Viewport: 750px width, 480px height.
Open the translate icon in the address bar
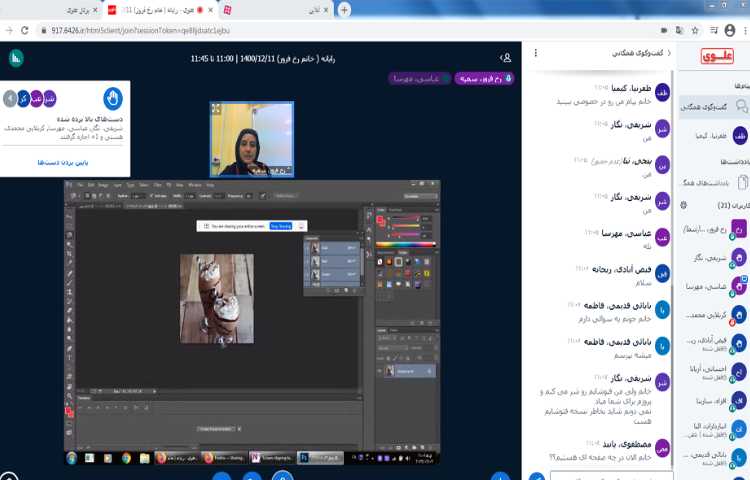coord(679,31)
